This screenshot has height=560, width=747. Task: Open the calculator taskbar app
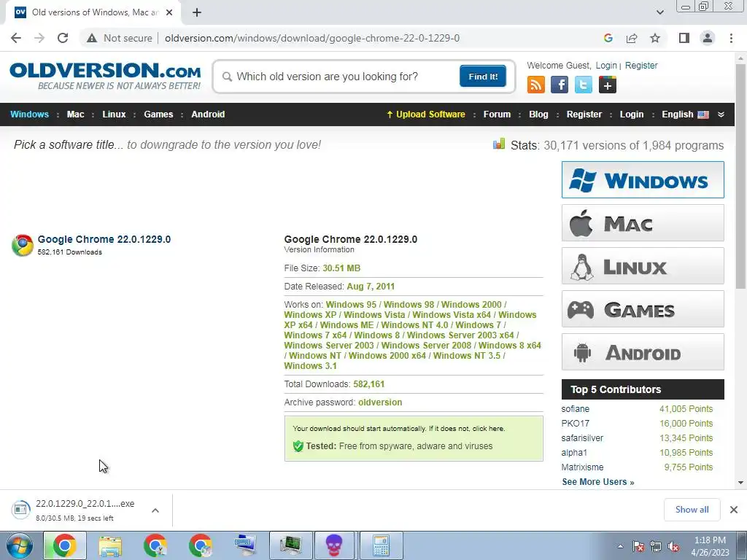pyautogui.click(x=381, y=545)
